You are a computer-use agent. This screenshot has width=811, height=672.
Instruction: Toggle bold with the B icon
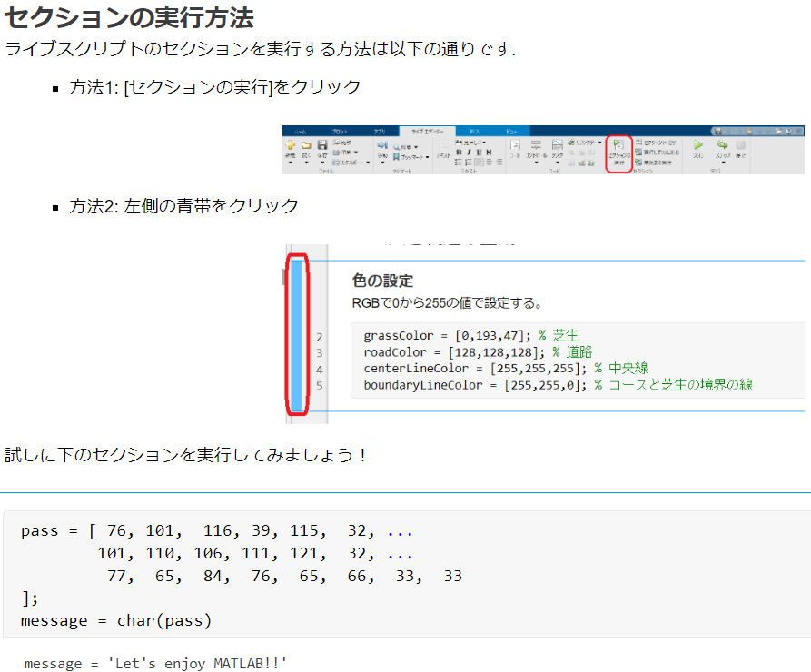(x=459, y=152)
